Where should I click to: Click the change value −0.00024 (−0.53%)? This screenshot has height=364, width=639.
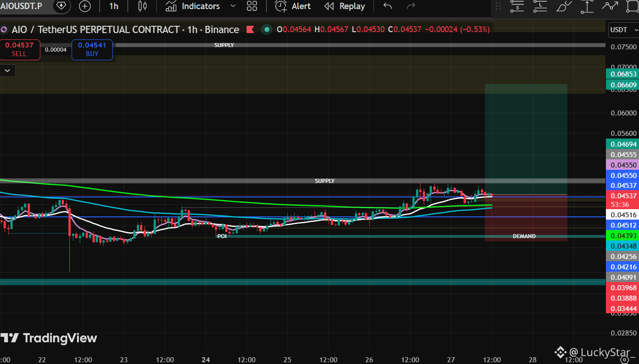(457, 29)
